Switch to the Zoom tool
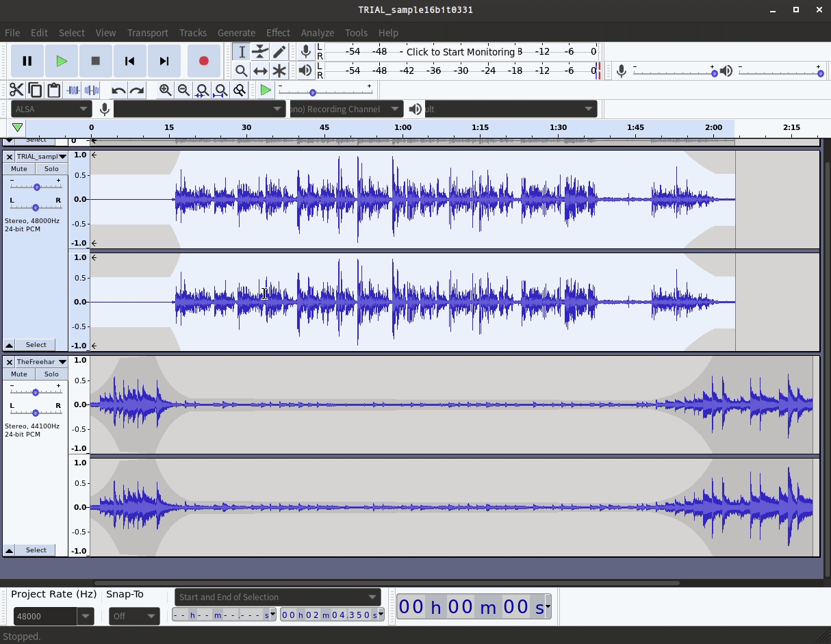The width and height of the screenshot is (831, 644). coord(242,70)
